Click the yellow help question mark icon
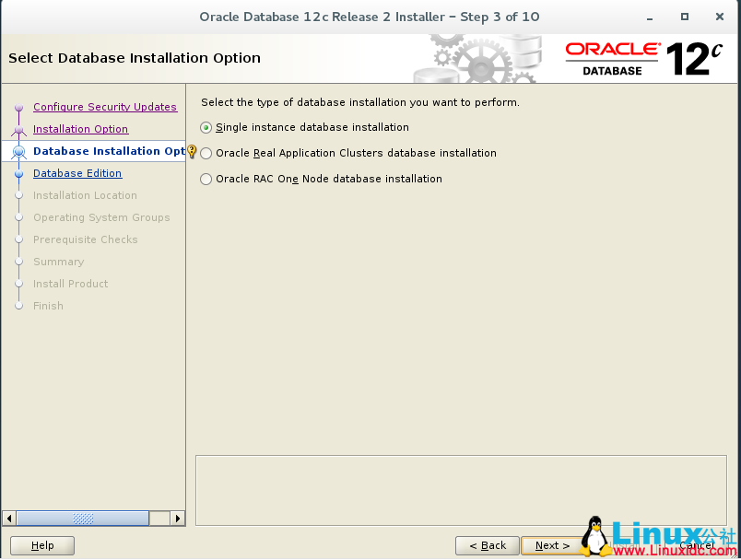Screen dimensions: 741x560 click(191, 151)
